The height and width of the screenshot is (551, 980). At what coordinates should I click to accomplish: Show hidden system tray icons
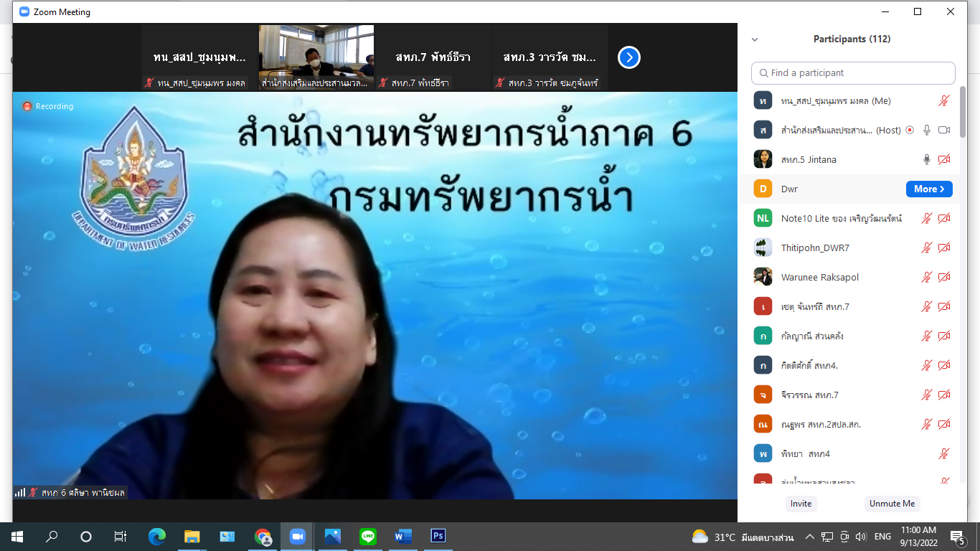[x=810, y=537]
